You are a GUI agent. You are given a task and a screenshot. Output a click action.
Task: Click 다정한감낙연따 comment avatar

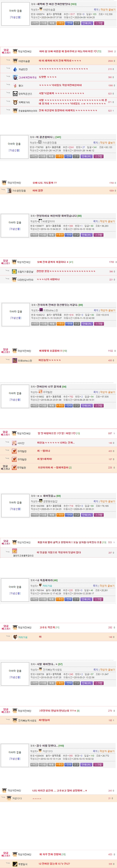tap(14, 280)
